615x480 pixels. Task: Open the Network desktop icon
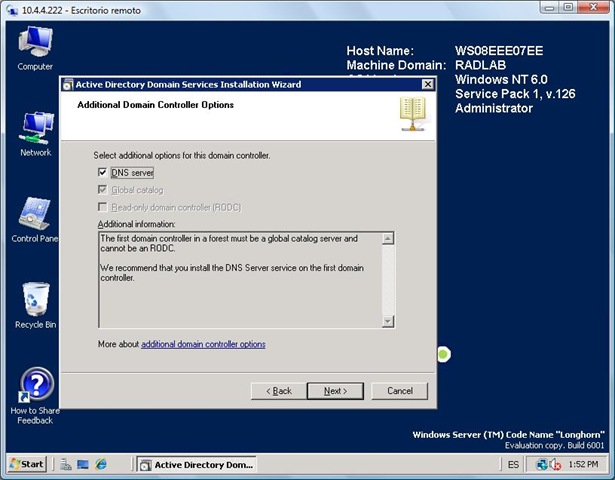point(35,129)
